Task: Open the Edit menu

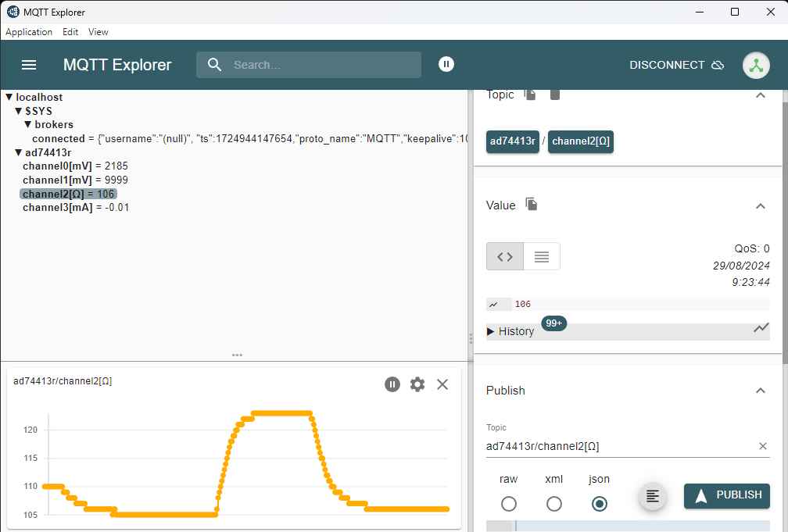Action: click(x=70, y=32)
